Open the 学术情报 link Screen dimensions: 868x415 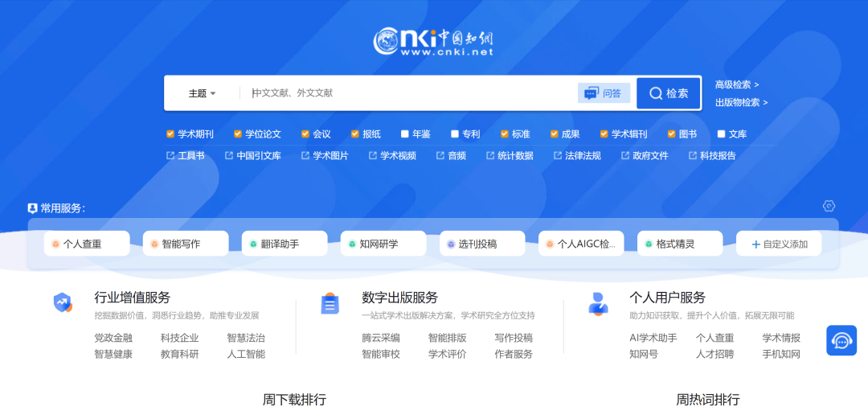pyautogui.click(x=781, y=338)
